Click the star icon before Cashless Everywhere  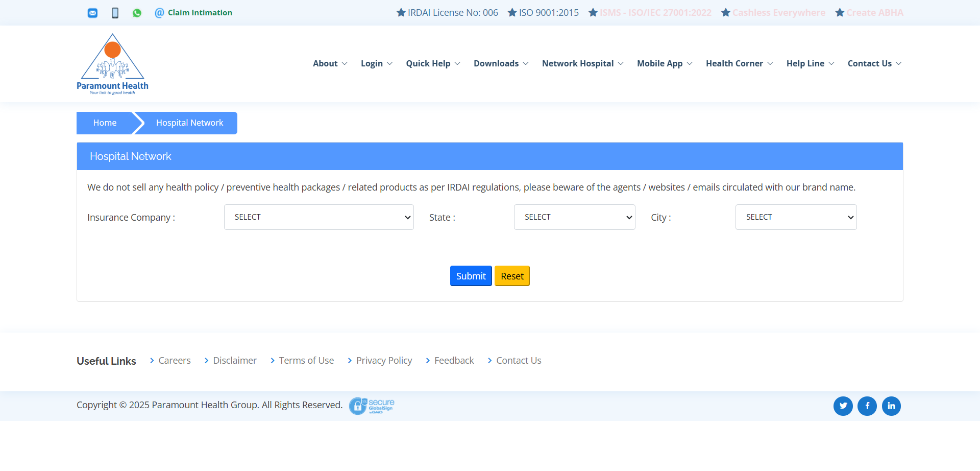[726, 12]
